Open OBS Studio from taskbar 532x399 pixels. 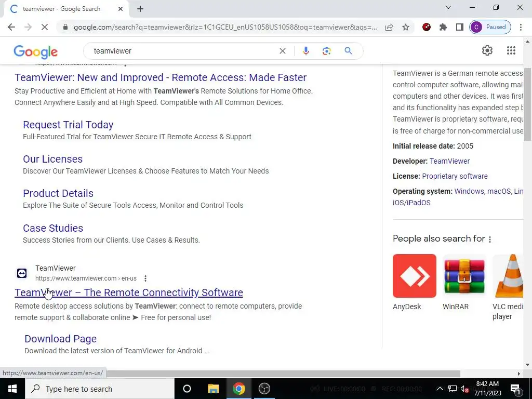(264, 389)
